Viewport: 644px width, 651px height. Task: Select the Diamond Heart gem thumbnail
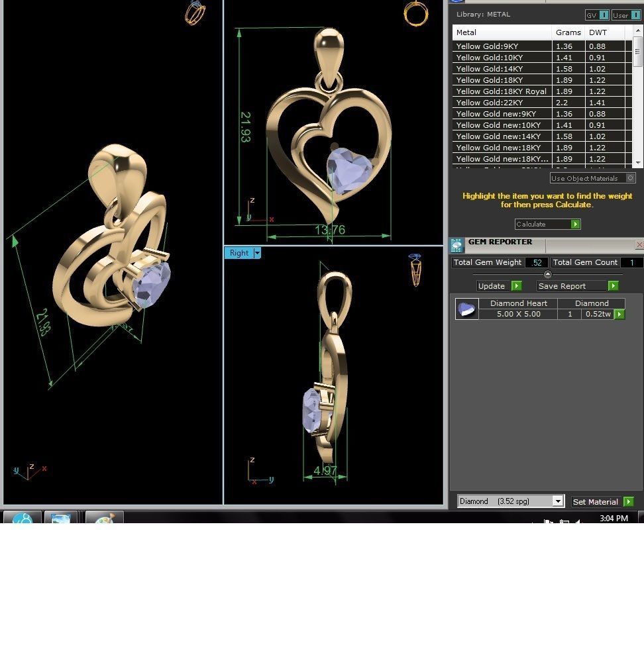[x=466, y=309]
